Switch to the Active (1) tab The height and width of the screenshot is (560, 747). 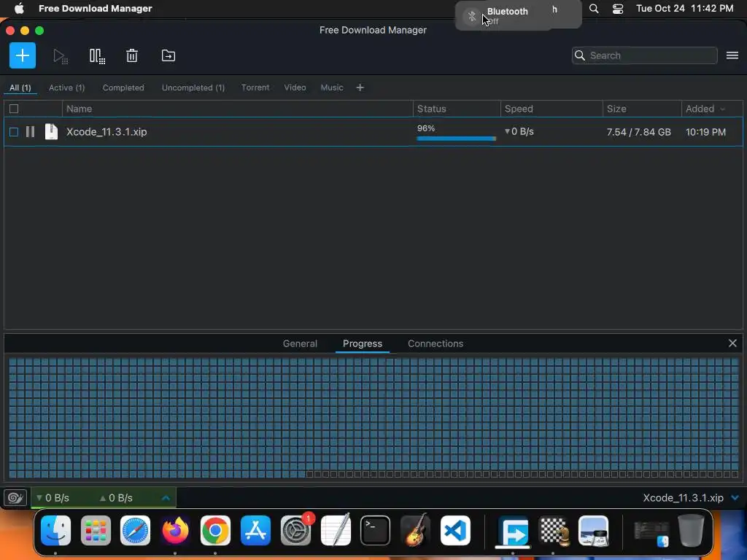[66, 87]
